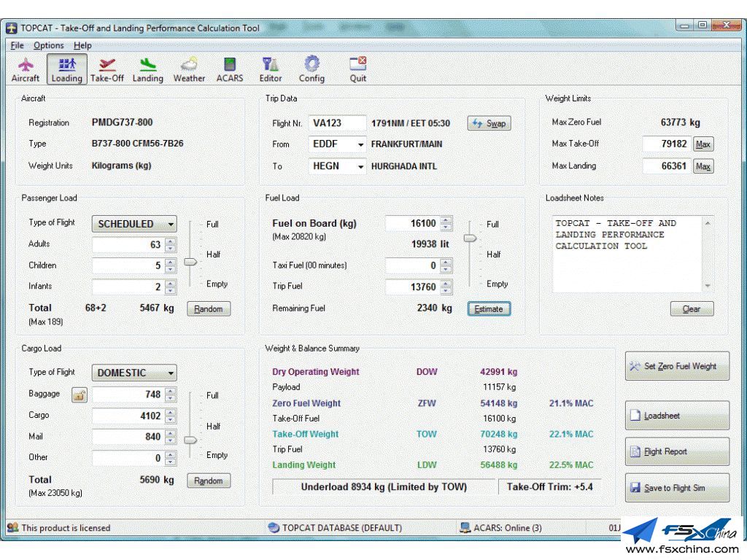
Task: Click the Fuel on Board spinner arrows
Action: point(446,223)
